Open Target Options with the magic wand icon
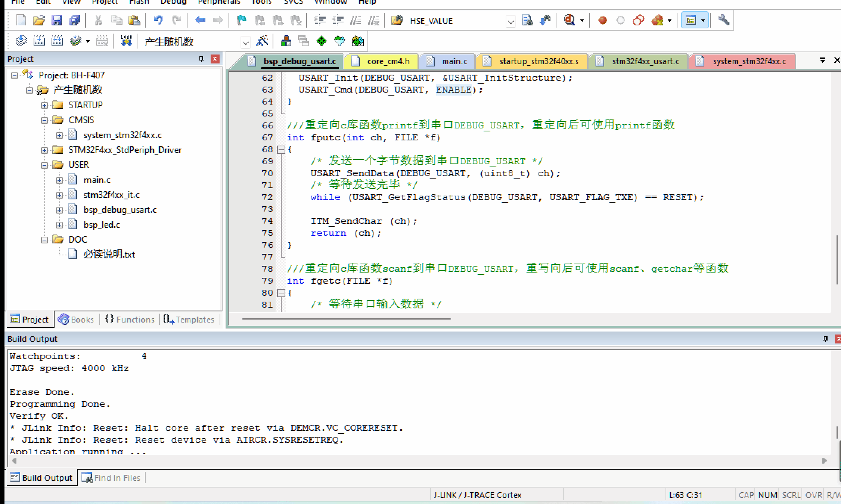 coord(263,41)
